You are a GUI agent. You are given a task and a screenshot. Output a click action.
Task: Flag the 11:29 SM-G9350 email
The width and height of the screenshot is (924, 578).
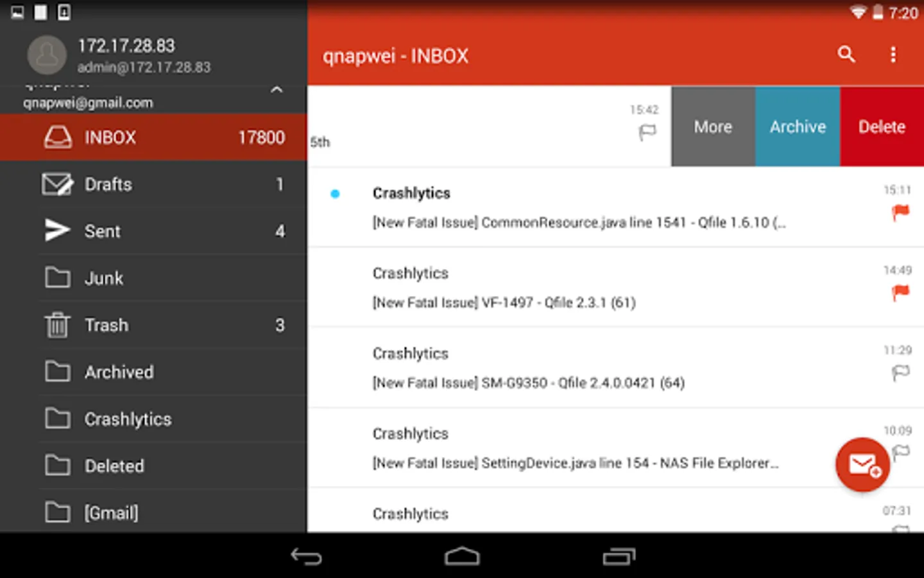[901, 372]
